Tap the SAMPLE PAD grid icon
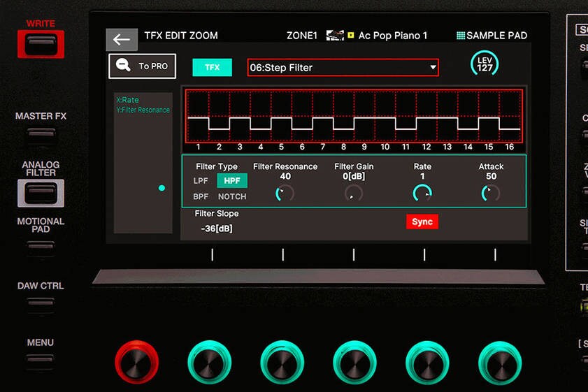588x392 pixels. (x=461, y=36)
